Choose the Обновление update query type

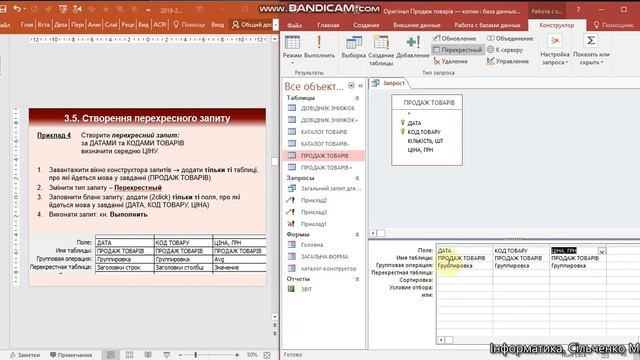(x=454, y=38)
